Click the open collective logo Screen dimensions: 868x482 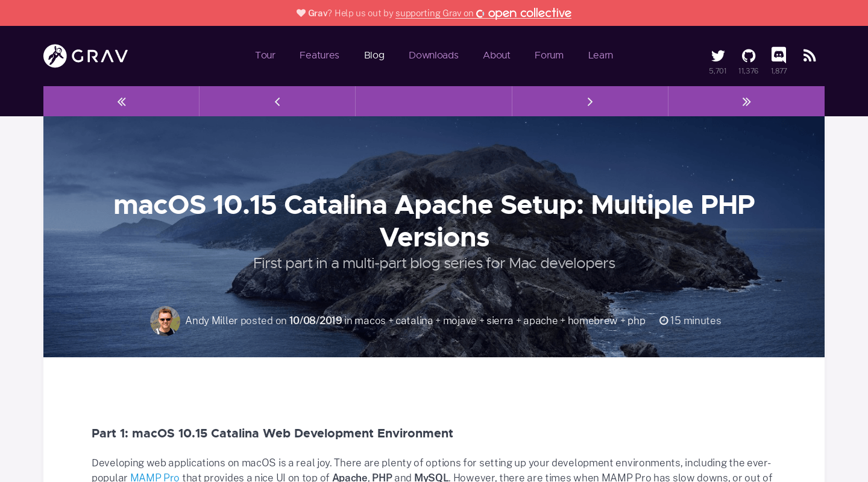[524, 13]
